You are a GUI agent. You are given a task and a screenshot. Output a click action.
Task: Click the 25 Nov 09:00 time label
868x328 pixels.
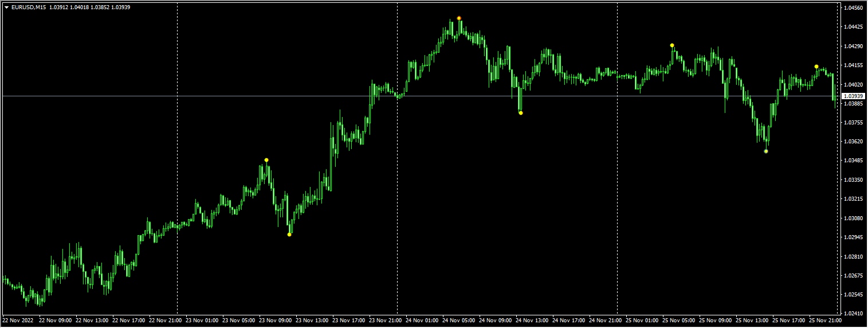pyautogui.click(x=716, y=321)
